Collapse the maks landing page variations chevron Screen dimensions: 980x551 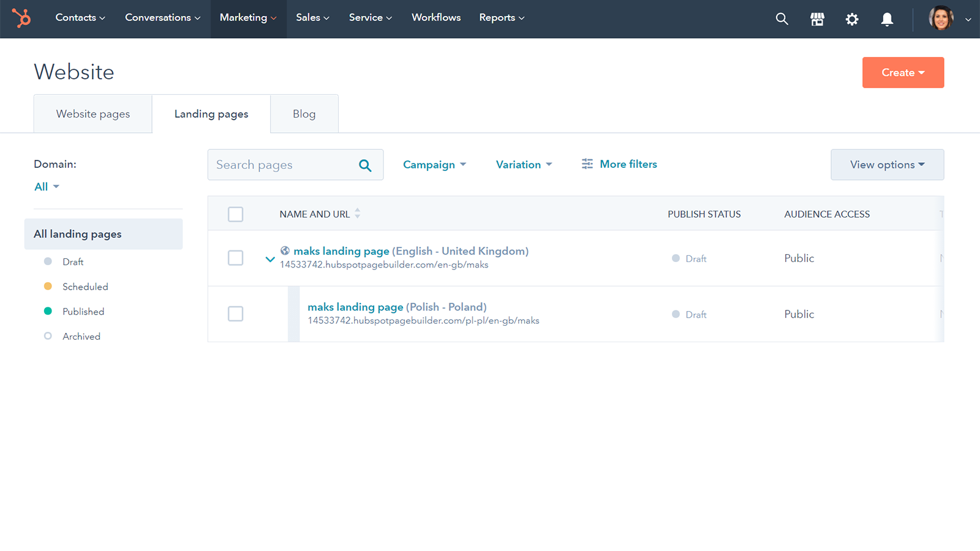[269, 260]
